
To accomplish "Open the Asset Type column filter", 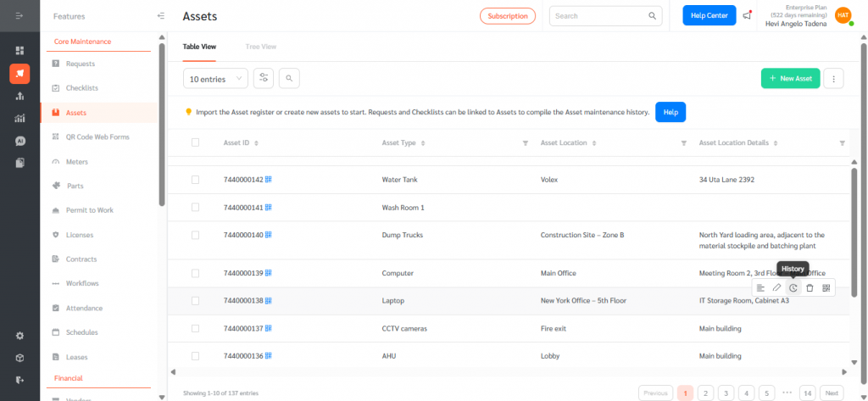I will (x=526, y=143).
